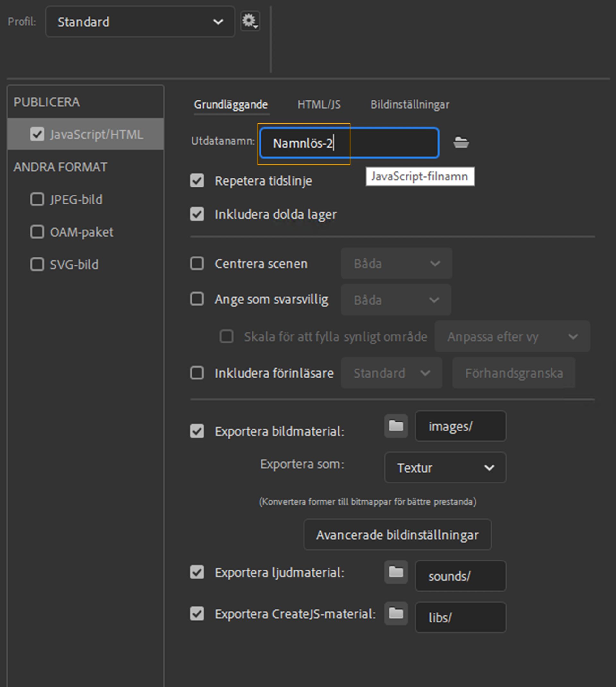Click folder icon next to sounds/ path

(396, 572)
